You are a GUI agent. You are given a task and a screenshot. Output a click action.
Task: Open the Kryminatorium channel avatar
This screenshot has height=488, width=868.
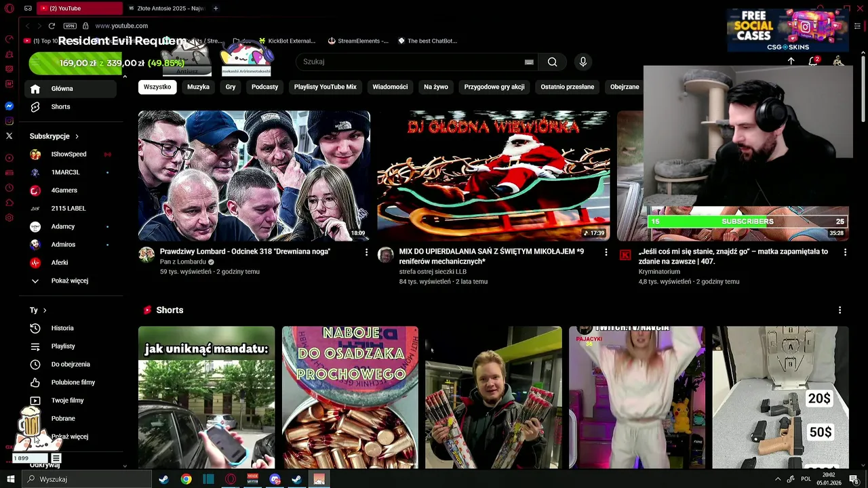(x=625, y=255)
